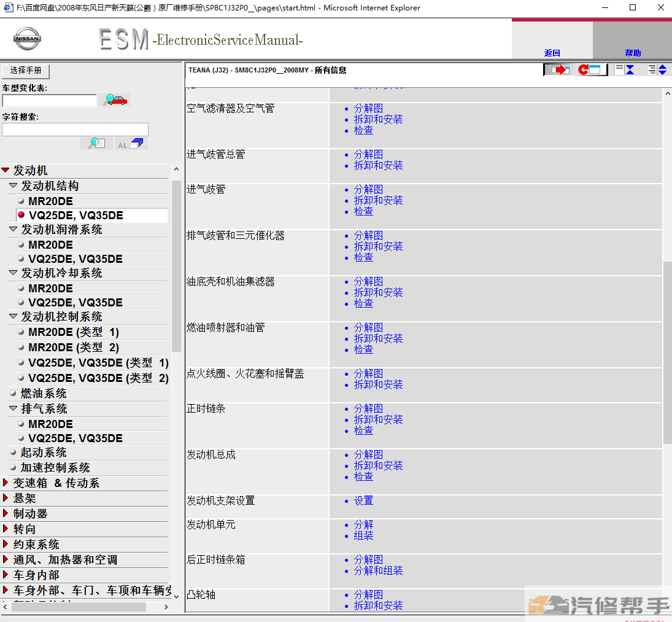The width and height of the screenshot is (672, 622).
Task: Select VQ25DE, VQ35DE under 发动机结构
Action: click(76, 215)
